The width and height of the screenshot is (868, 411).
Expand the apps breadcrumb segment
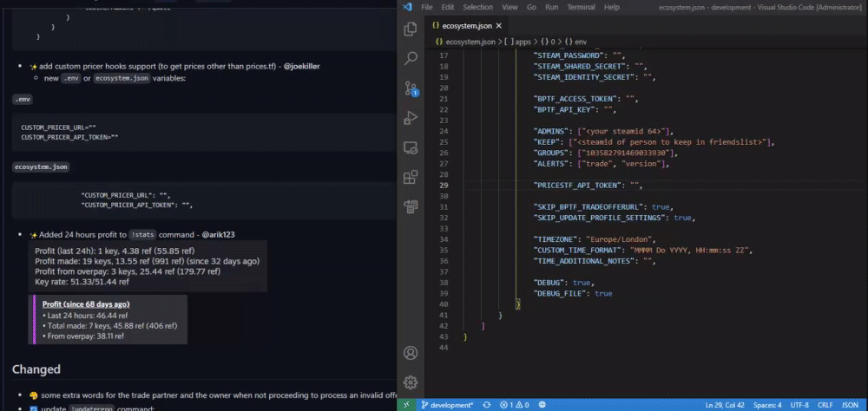coord(517,42)
